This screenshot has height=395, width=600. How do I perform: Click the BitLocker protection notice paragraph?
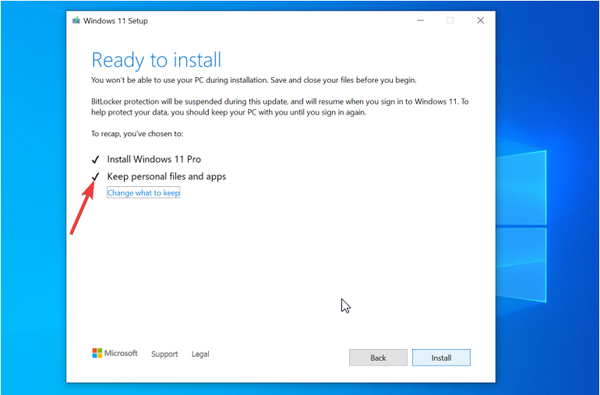(x=280, y=107)
